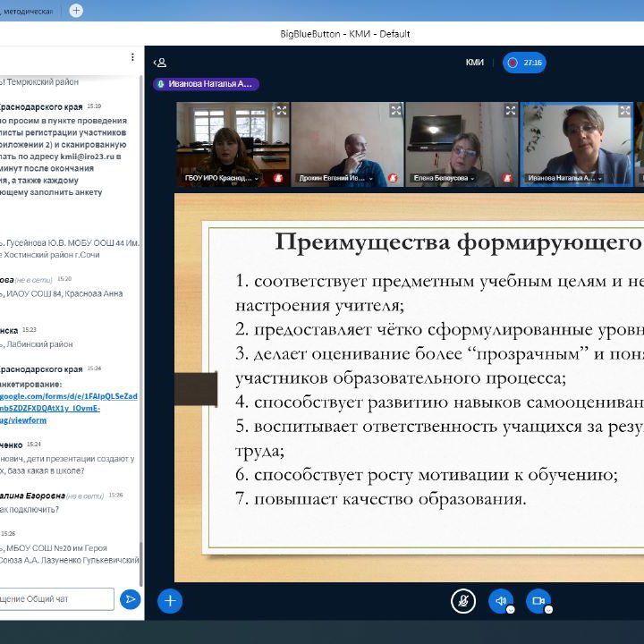Expand ГБОУ ИРО webcam to fullscreen
The height and width of the screenshot is (644, 644).
[281, 111]
